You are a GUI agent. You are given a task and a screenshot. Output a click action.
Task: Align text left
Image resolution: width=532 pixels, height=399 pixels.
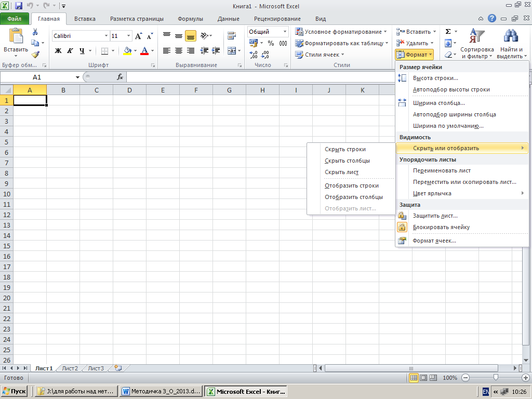tap(166, 51)
